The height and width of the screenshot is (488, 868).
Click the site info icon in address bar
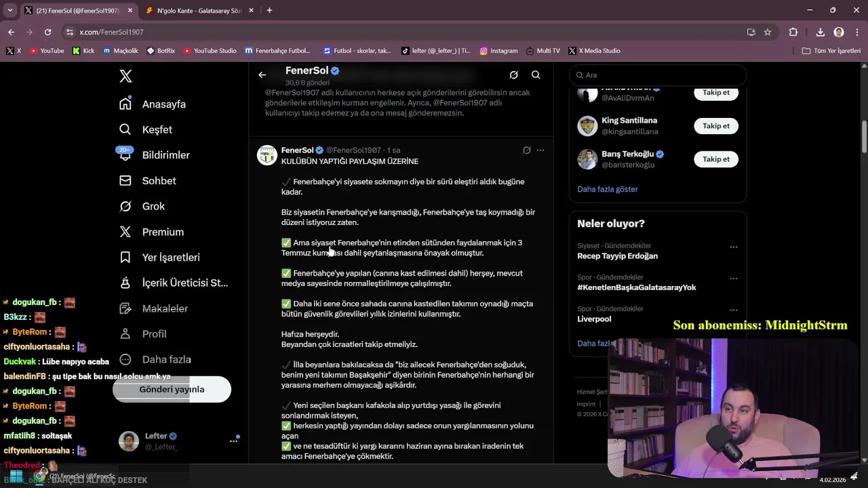69,32
